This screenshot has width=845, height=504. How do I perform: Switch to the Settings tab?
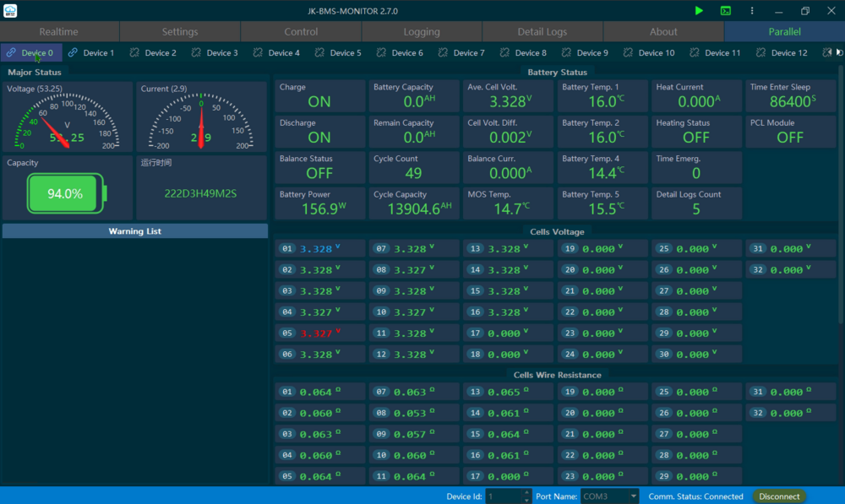coord(179,31)
